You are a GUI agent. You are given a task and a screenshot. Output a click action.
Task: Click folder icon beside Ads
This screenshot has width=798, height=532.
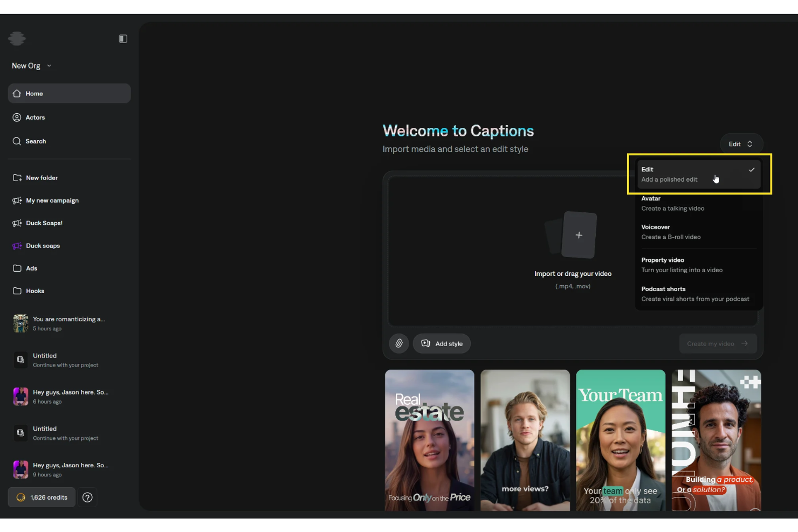pyautogui.click(x=17, y=268)
